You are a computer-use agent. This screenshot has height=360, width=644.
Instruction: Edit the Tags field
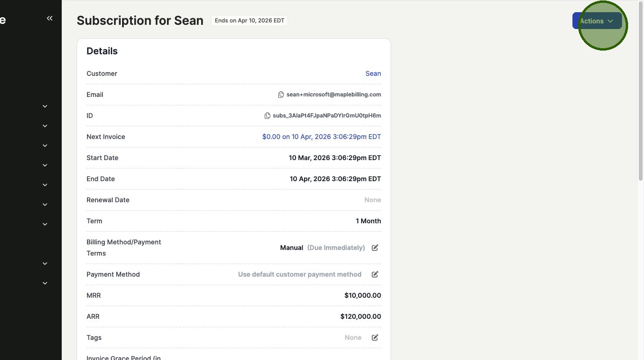(x=375, y=338)
